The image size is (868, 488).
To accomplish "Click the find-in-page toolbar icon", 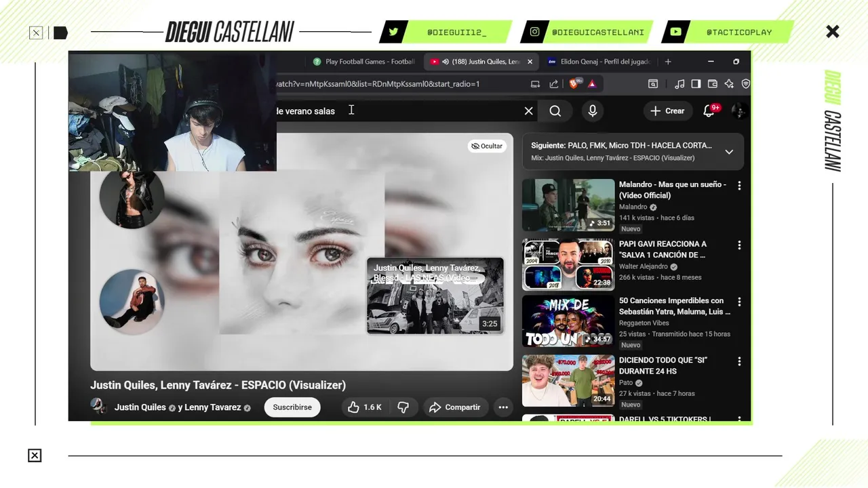I will click(653, 84).
